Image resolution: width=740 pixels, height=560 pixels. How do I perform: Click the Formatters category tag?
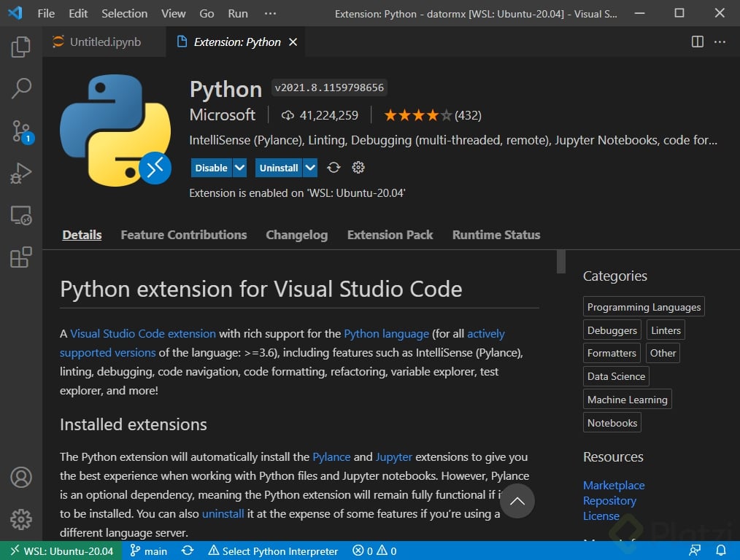(612, 353)
